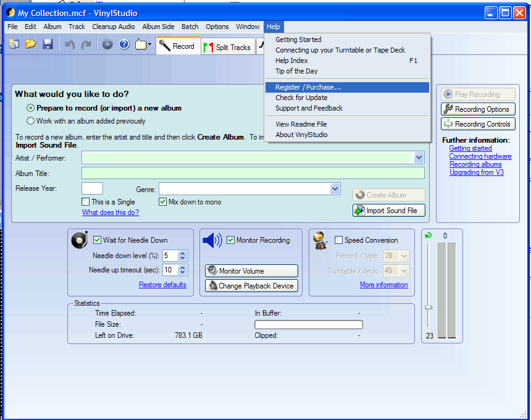Uncheck Mix down to mono
This screenshot has width=531, height=420.
[x=163, y=202]
